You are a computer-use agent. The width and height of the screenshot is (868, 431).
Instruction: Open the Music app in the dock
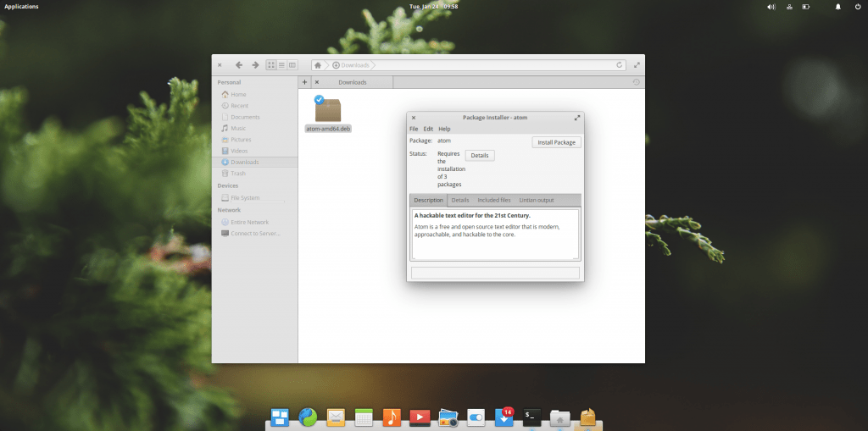391,417
